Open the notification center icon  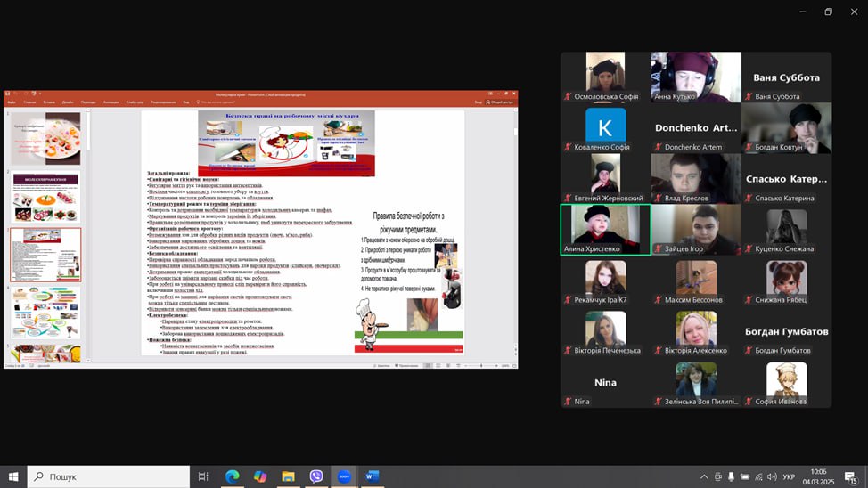pyautogui.click(x=852, y=476)
